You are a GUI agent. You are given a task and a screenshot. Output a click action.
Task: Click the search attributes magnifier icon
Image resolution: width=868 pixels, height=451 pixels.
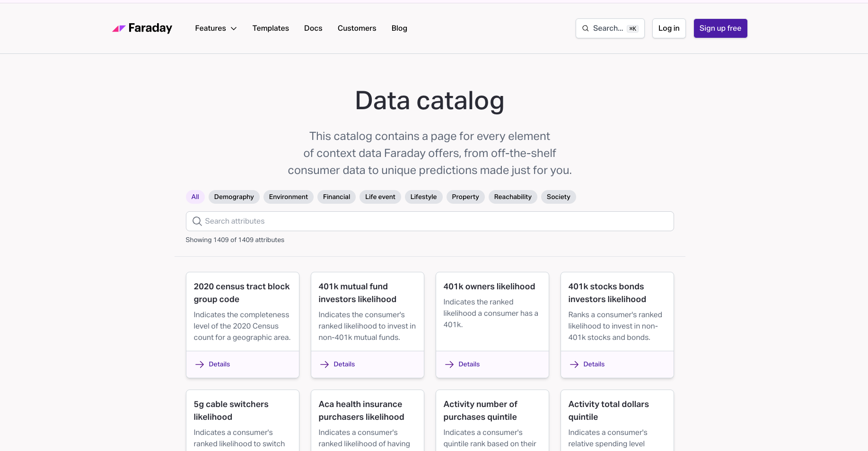pyautogui.click(x=197, y=221)
